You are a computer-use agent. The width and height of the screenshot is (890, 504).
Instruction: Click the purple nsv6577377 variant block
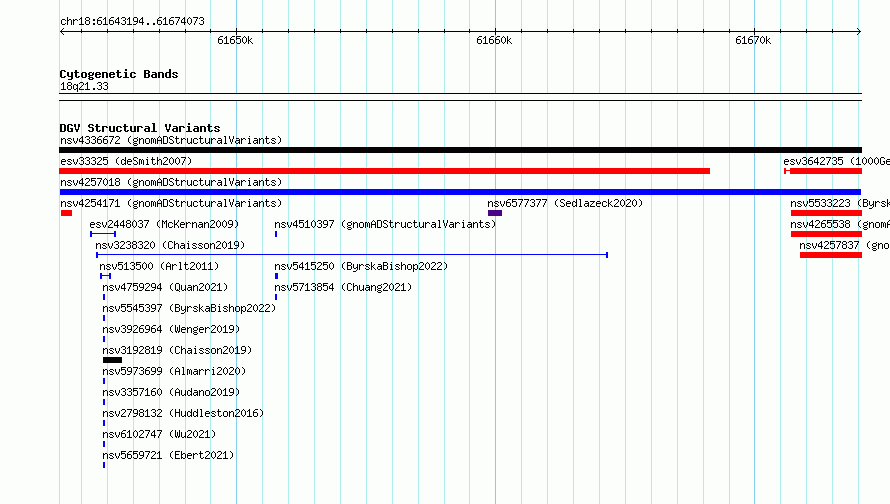[495, 213]
